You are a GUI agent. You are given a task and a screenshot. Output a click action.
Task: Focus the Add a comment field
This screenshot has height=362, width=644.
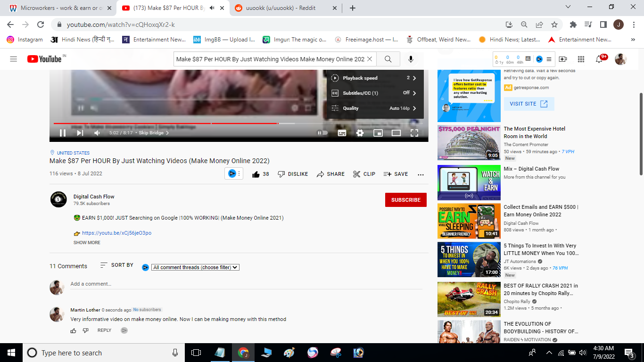246,284
